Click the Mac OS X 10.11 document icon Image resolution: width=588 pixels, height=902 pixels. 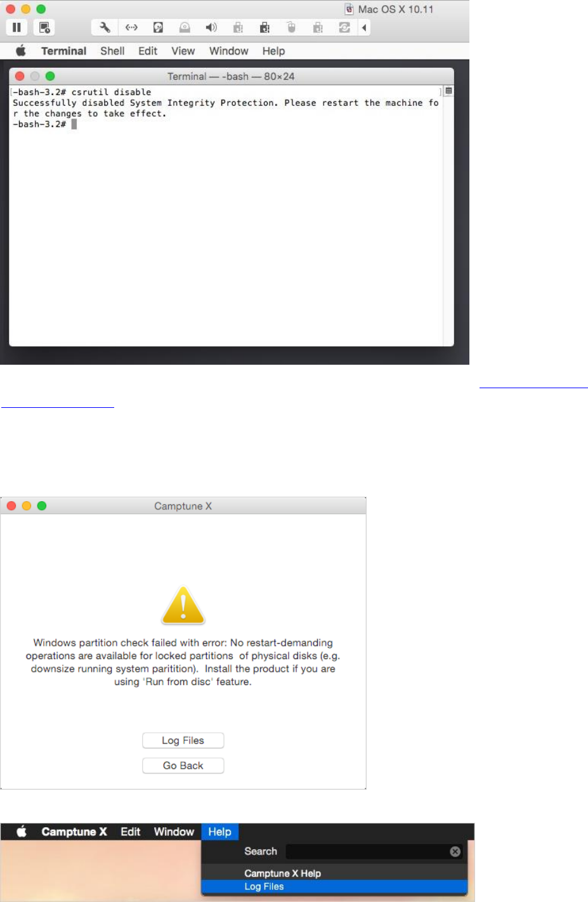coord(349,9)
